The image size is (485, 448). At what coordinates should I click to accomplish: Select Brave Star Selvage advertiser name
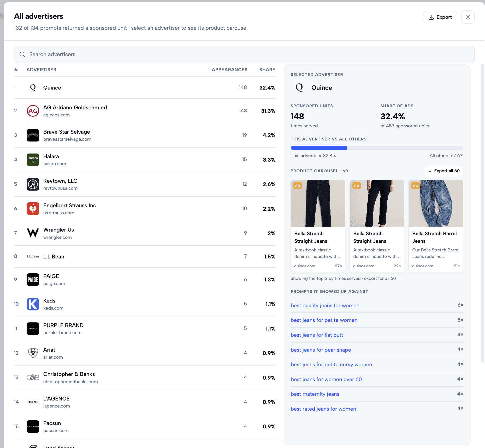pos(67,132)
